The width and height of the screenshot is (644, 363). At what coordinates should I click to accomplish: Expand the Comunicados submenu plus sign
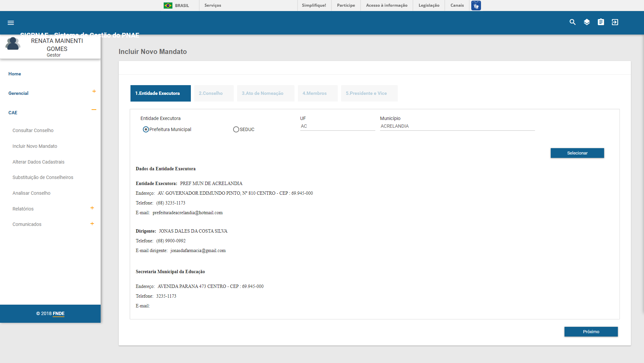pyautogui.click(x=92, y=224)
